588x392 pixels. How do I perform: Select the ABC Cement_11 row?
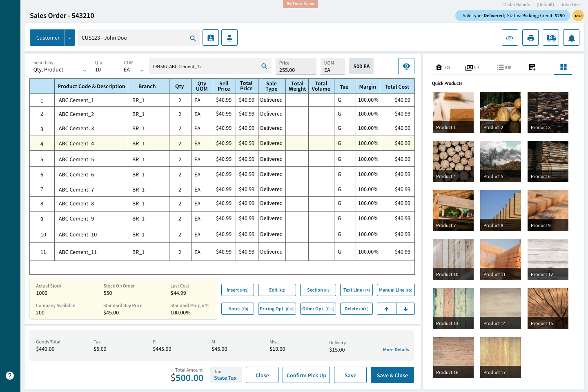222,252
